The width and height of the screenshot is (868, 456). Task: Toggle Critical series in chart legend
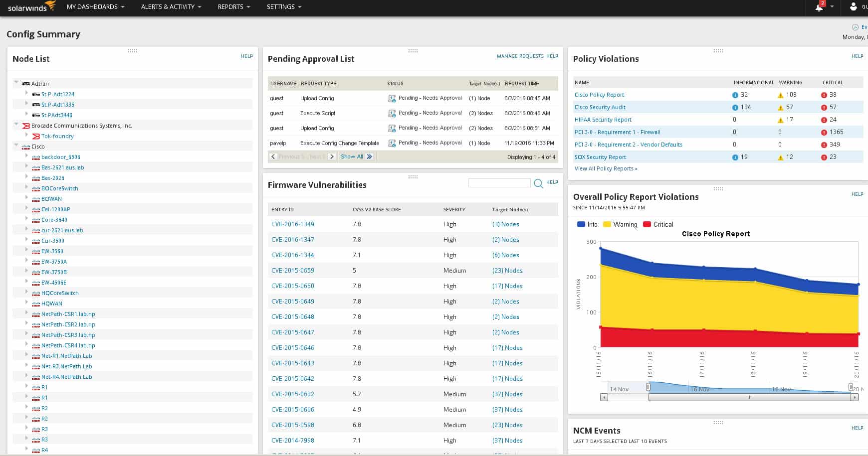point(658,224)
